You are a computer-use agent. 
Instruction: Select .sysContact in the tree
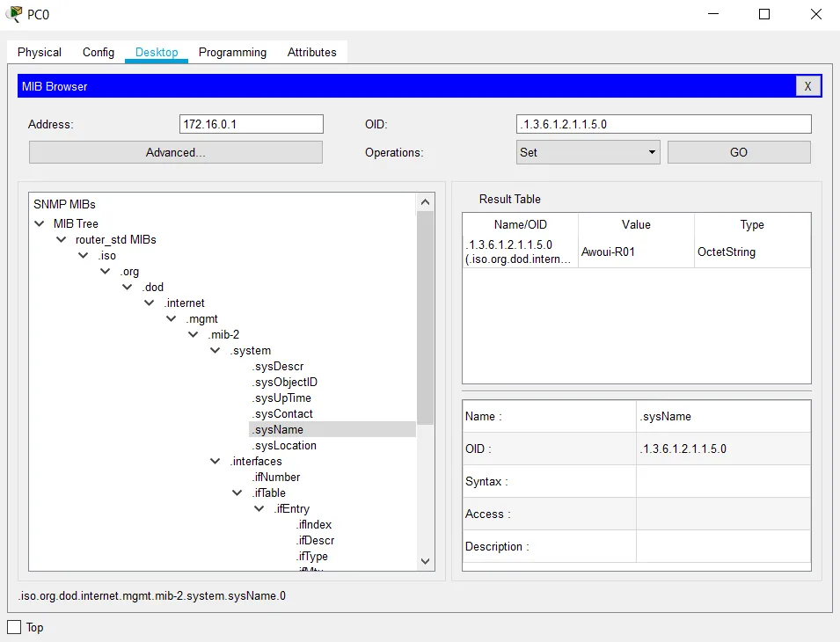click(x=282, y=414)
